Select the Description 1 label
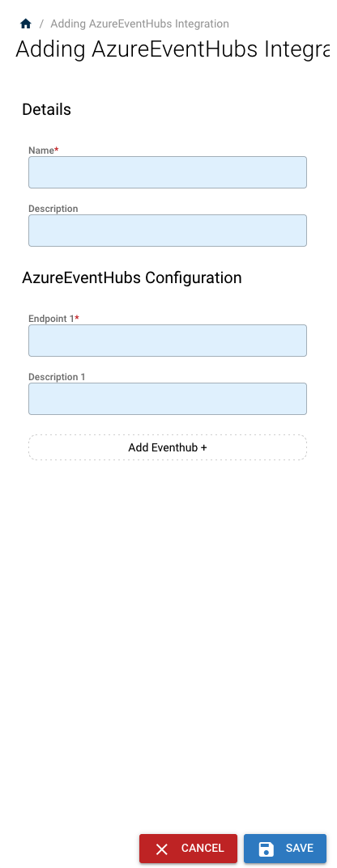This screenshot has width=337, height=868. [x=57, y=377]
